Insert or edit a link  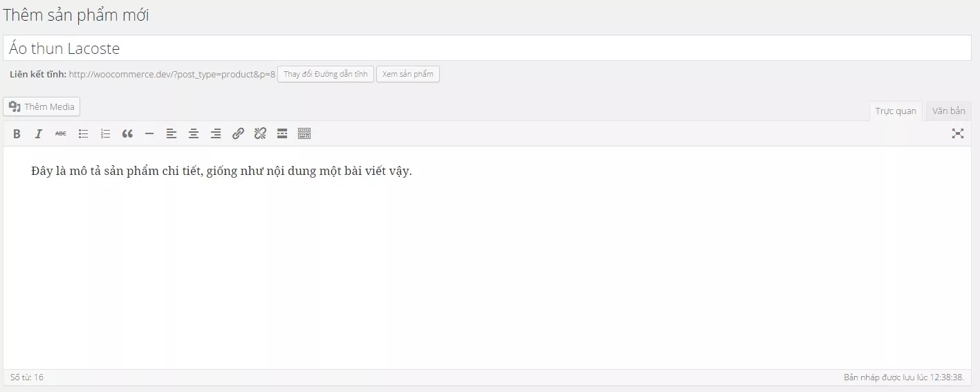pos(238,134)
